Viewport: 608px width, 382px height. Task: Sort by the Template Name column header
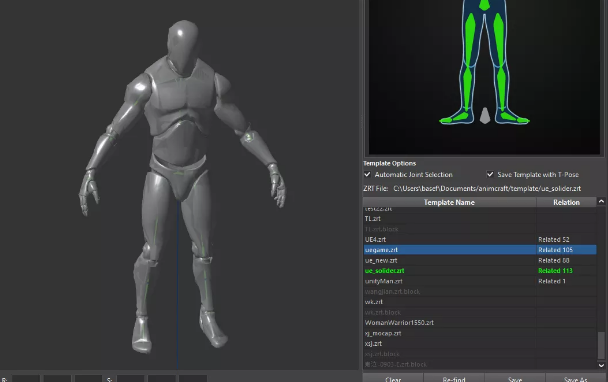pyautogui.click(x=449, y=202)
